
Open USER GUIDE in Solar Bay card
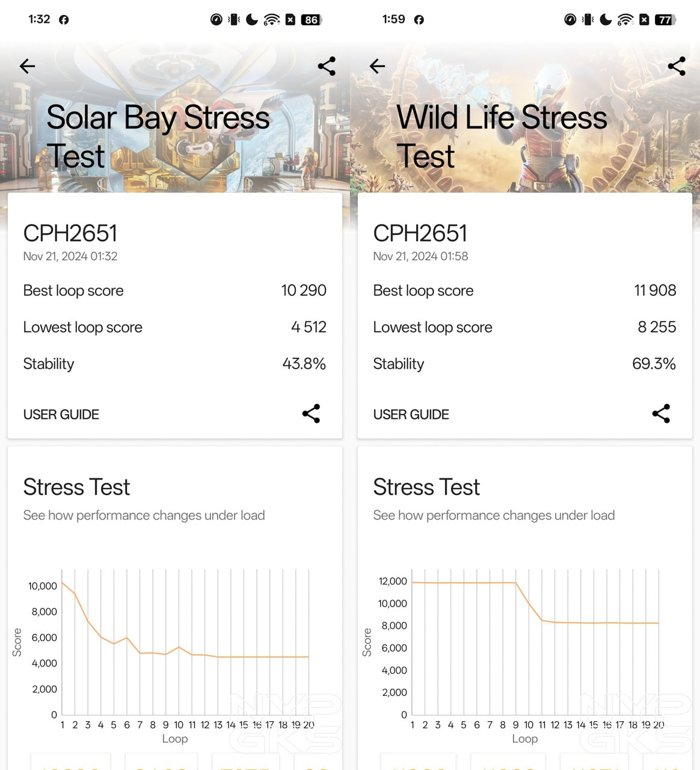[x=61, y=414]
